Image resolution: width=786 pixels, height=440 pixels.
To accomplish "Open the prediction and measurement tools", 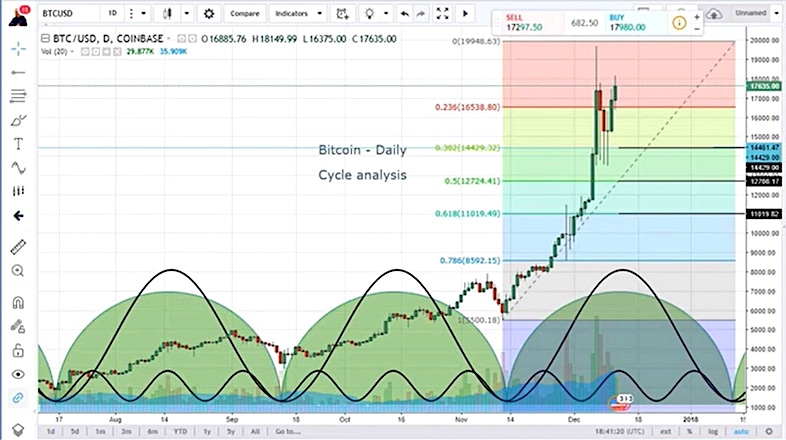I will [x=18, y=191].
